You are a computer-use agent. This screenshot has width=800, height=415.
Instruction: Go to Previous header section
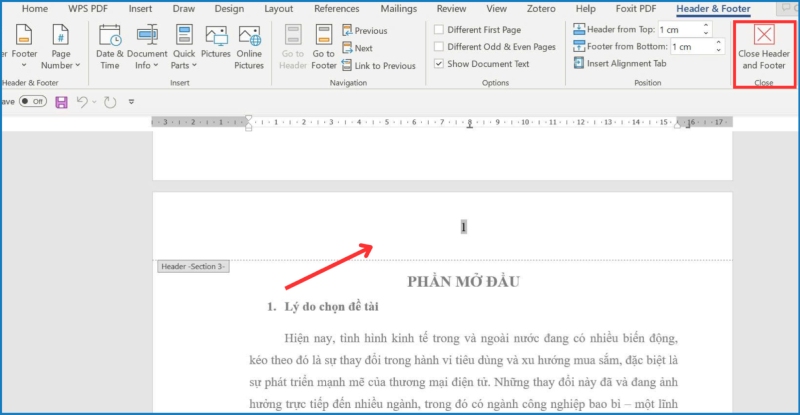pyautogui.click(x=365, y=31)
